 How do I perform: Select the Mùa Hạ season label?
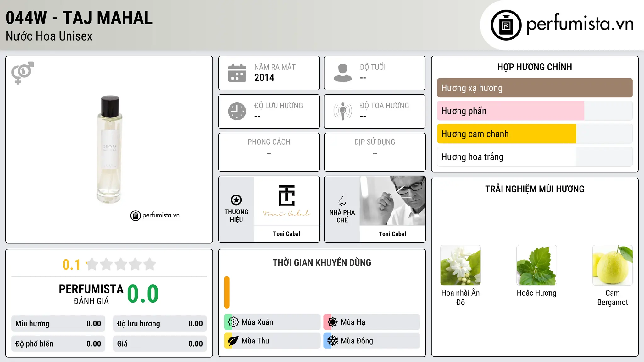click(x=353, y=322)
